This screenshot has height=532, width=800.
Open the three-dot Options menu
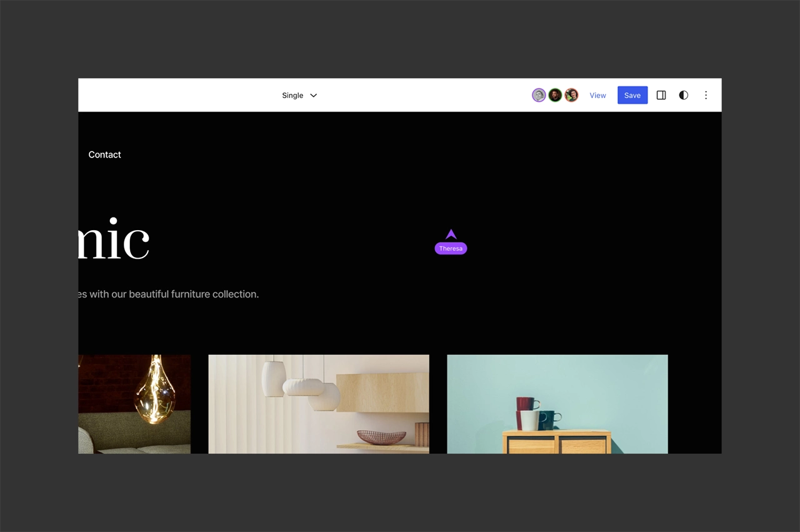706,95
